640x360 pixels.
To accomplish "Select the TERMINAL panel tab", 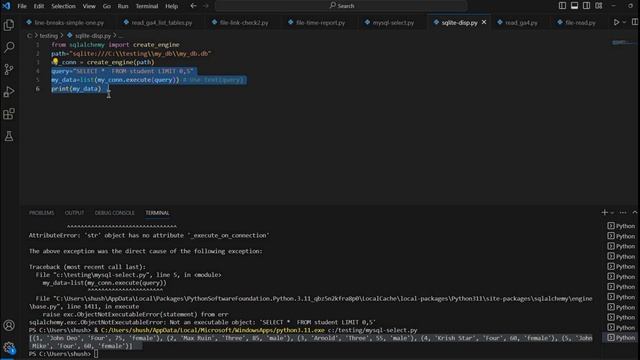I will click(157, 213).
